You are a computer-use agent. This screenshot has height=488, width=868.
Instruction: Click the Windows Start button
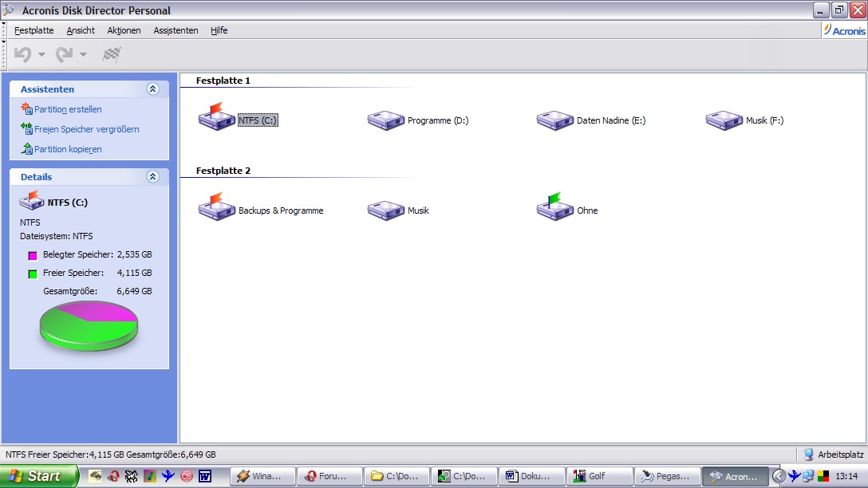point(39,476)
